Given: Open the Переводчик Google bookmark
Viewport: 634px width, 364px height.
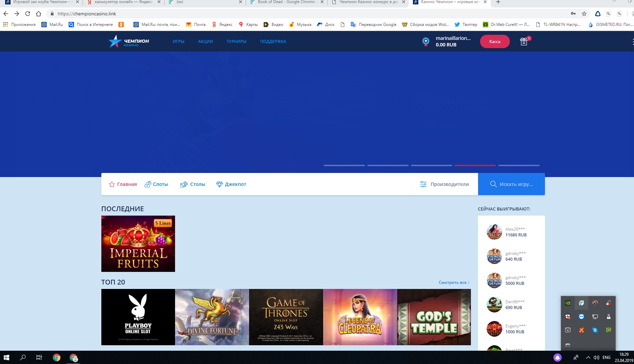Looking at the screenshot, I should click(374, 25).
